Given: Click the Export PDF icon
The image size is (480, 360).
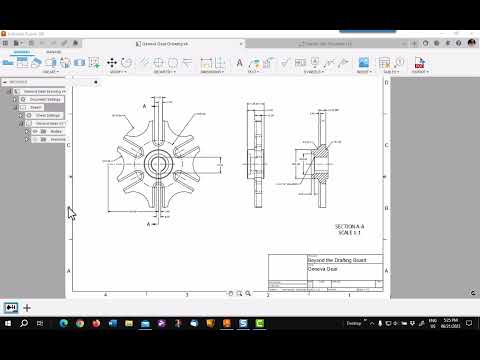Looking at the screenshot, I should (x=420, y=62).
